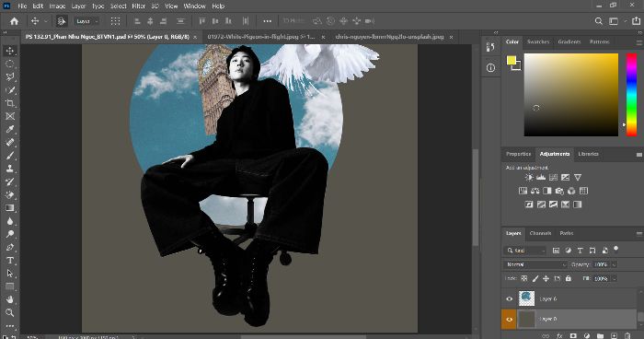Open the collapsed History panel icon

click(x=490, y=47)
